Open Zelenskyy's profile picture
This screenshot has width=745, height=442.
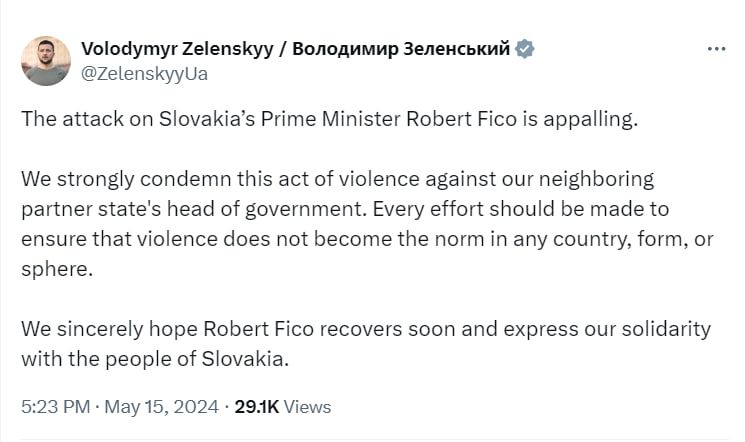tap(46, 60)
